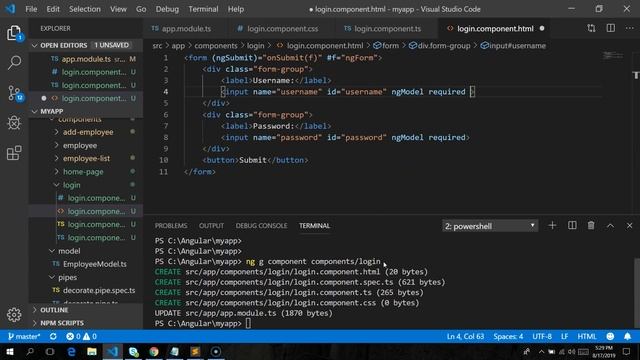
Task: Open the Debug view icon
Action: [14, 123]
